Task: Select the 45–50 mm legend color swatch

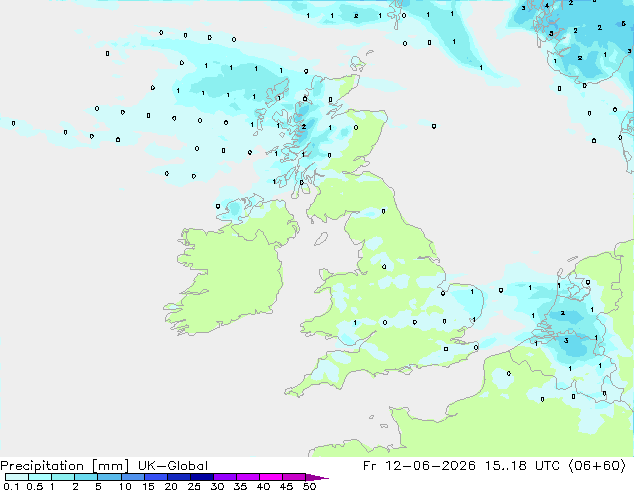Action: pos(294,477)
